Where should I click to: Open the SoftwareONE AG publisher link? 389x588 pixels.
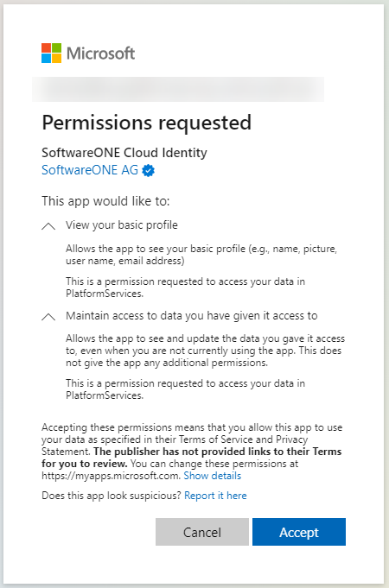[90, 170]
